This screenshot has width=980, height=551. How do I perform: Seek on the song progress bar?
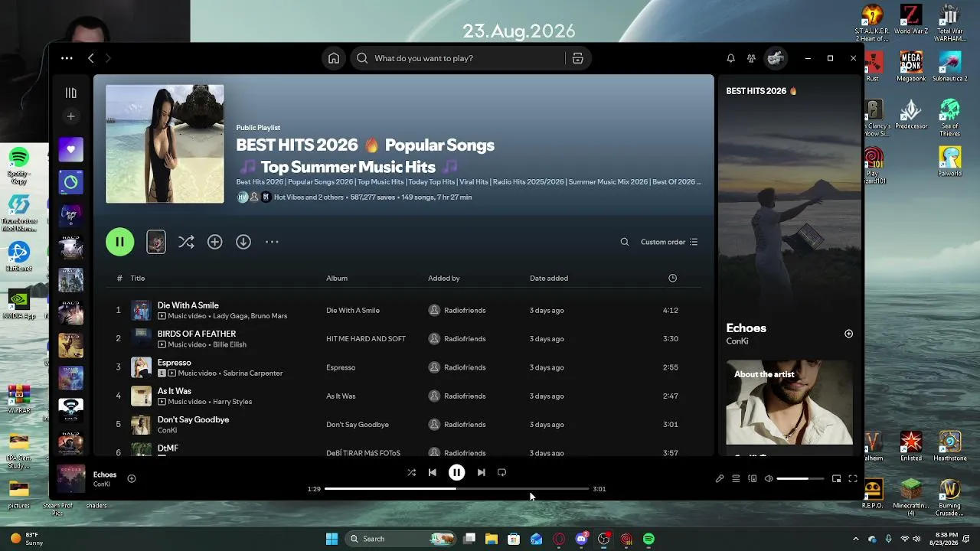pos(456,488)
